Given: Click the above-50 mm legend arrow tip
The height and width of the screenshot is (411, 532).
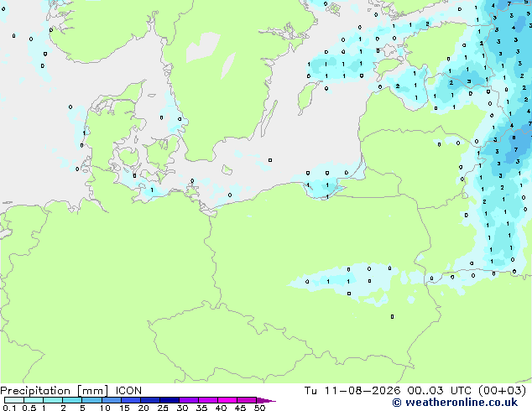Looking at the screenshot, I should pyautogui.click(x=266, y=401).
